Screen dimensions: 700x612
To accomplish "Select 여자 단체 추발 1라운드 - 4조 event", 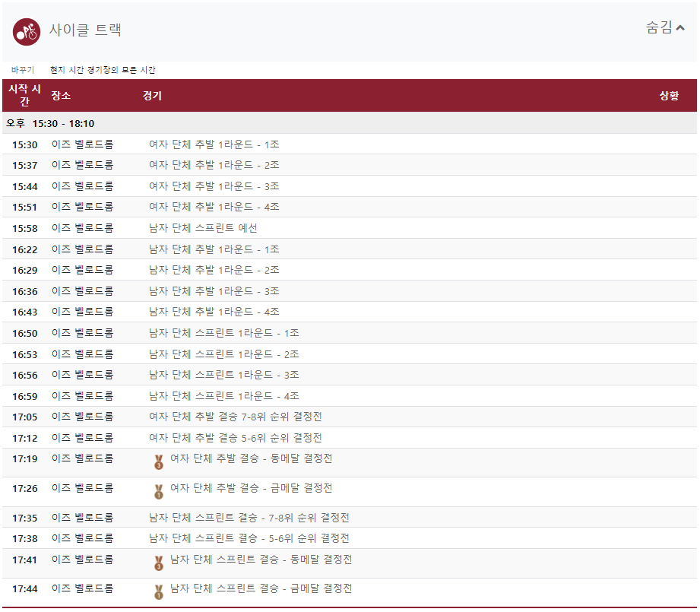I will pos(214,206).
